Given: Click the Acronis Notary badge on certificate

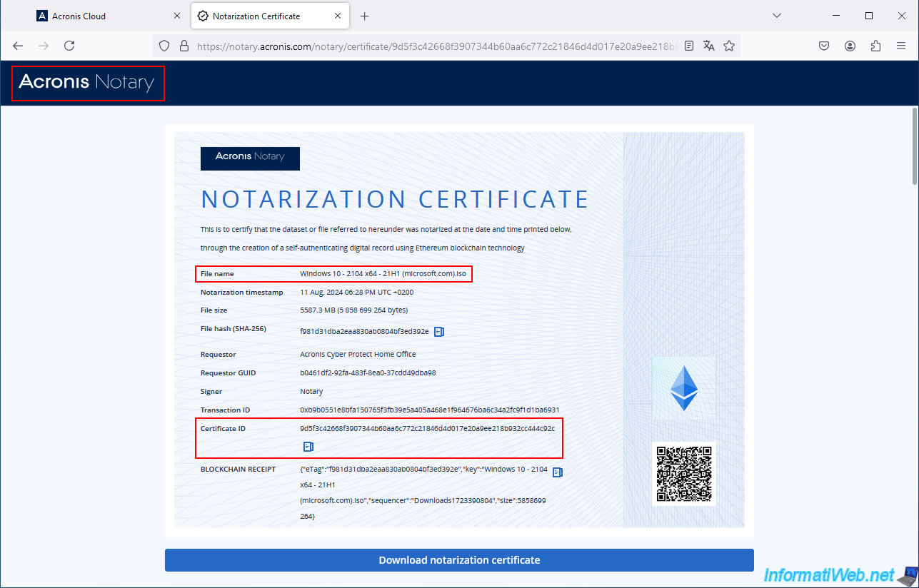Looking at the screenshot, I should 250,158.
